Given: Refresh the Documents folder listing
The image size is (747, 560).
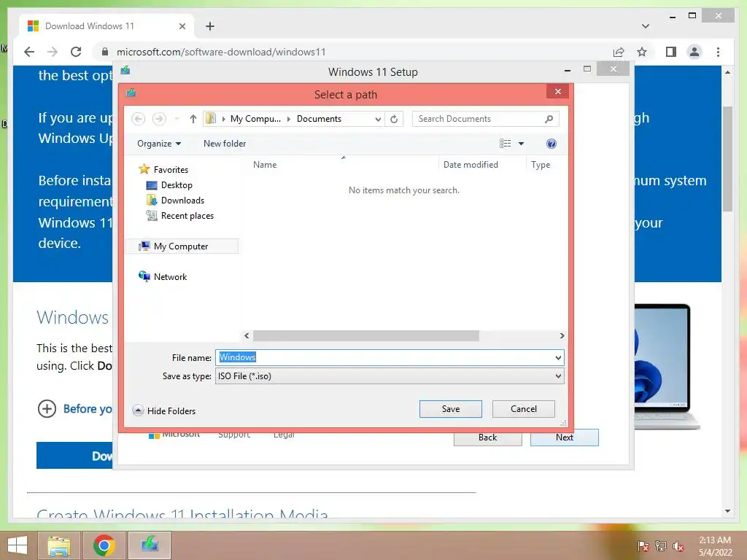Looking at the screenshot, I should tap(394, 119).
